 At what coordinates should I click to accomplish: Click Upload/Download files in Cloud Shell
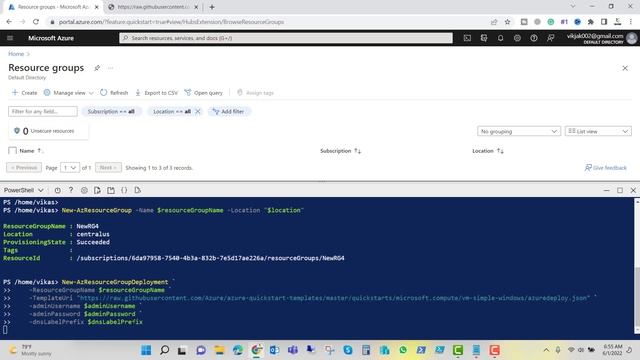point(97,190)
